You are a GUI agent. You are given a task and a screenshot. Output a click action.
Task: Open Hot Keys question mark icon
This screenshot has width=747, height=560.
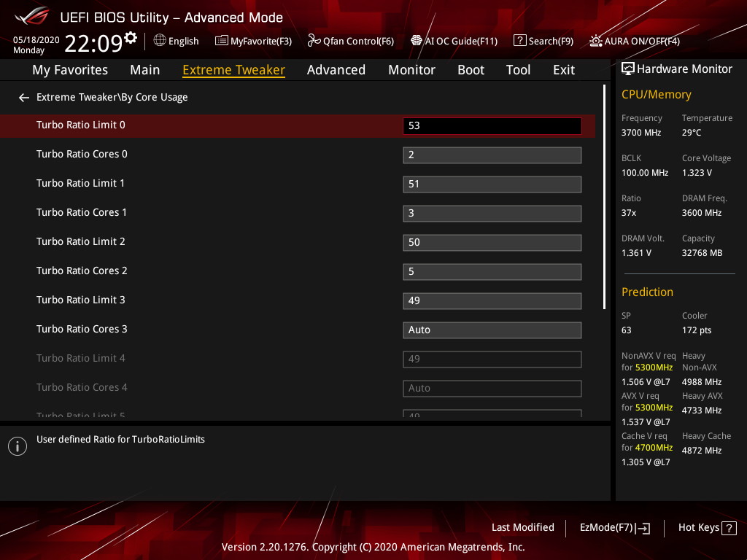(729, 528)
